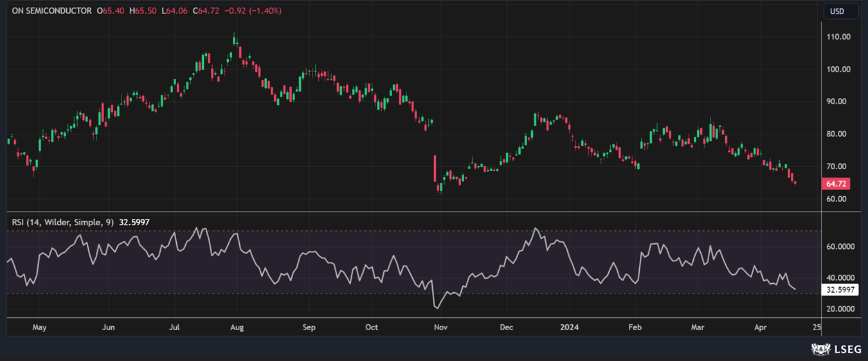
Task: Select the Nov label on time axis
Action: [440, 327]
